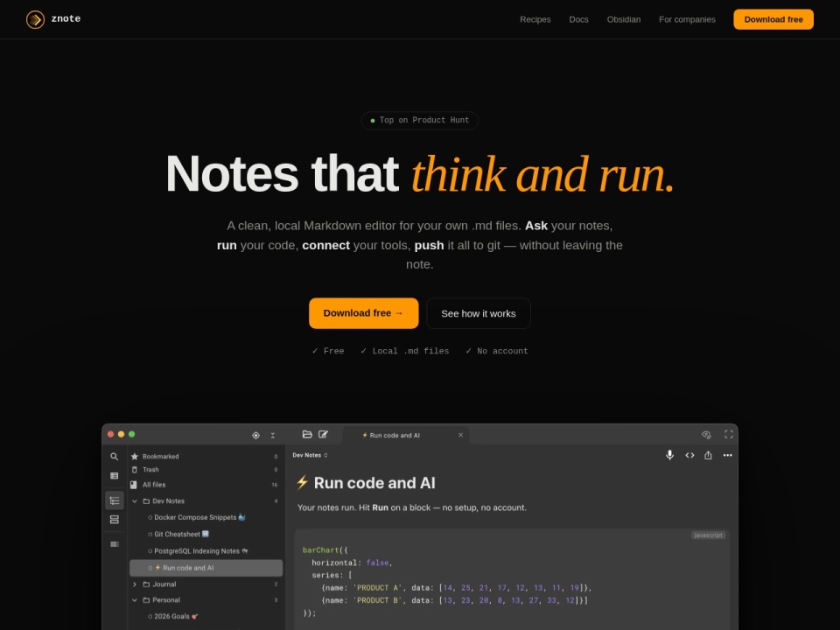This screenshot has width=840, height=630.
Task: Click the code view brackets icon
Action: 689,455
